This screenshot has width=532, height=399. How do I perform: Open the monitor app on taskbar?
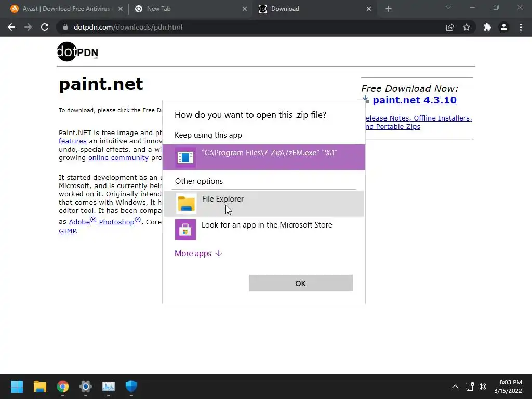click(x=109, y=387)
